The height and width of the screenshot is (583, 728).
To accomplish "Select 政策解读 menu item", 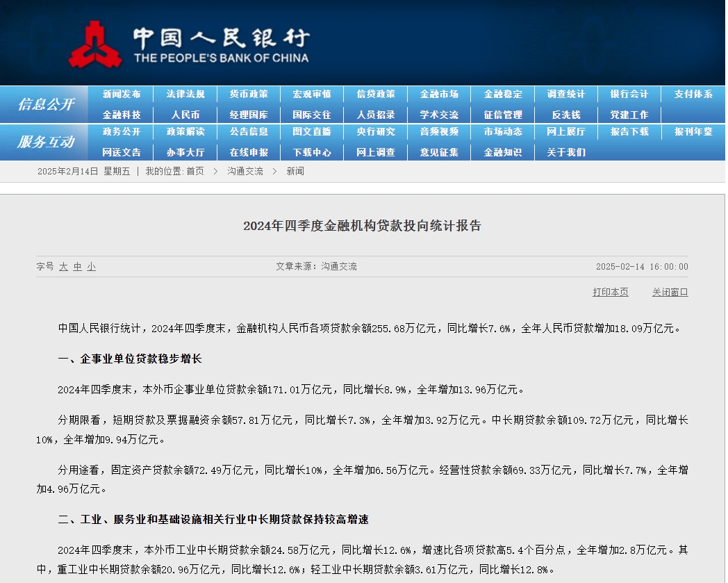I will click(185, 132).
